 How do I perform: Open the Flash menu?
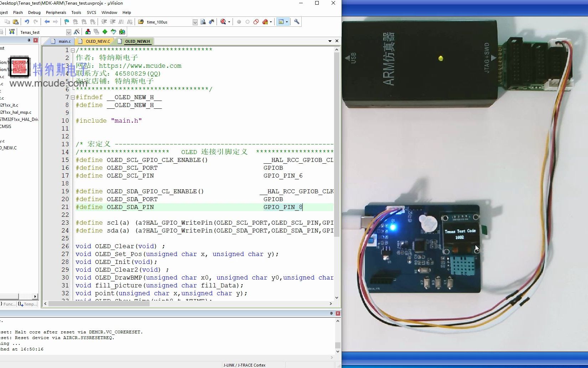click(x=18, y=12)
